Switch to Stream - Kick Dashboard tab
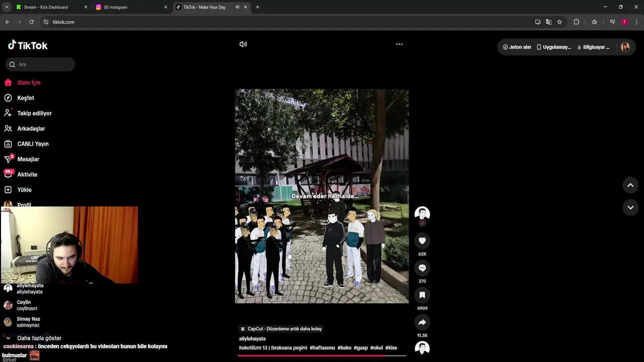The width and height of the screenshot is (644, 362). coord(51,7)
